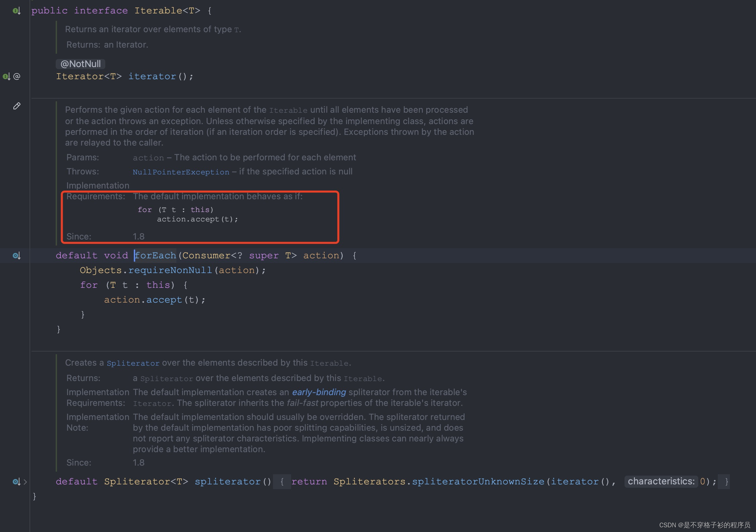Click the Iterator<T> return type
This screenshot has width=756, height=532.
tap(89, 76)
